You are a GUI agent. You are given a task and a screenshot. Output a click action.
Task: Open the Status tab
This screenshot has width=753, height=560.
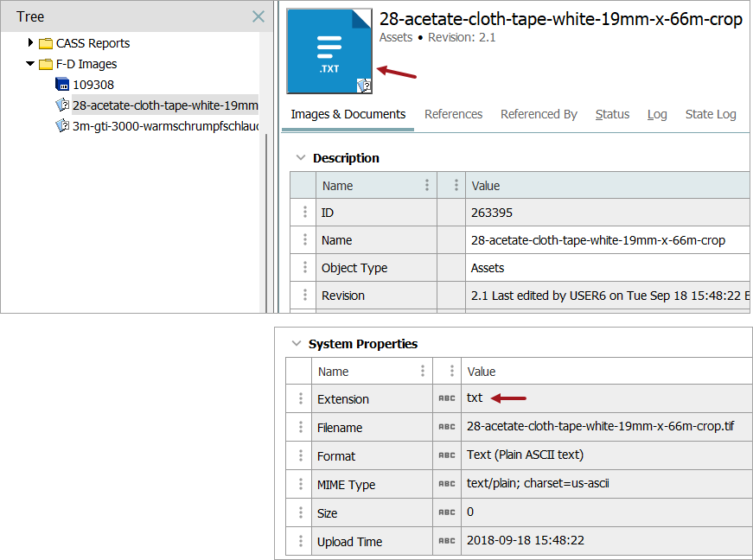[612, 114]
